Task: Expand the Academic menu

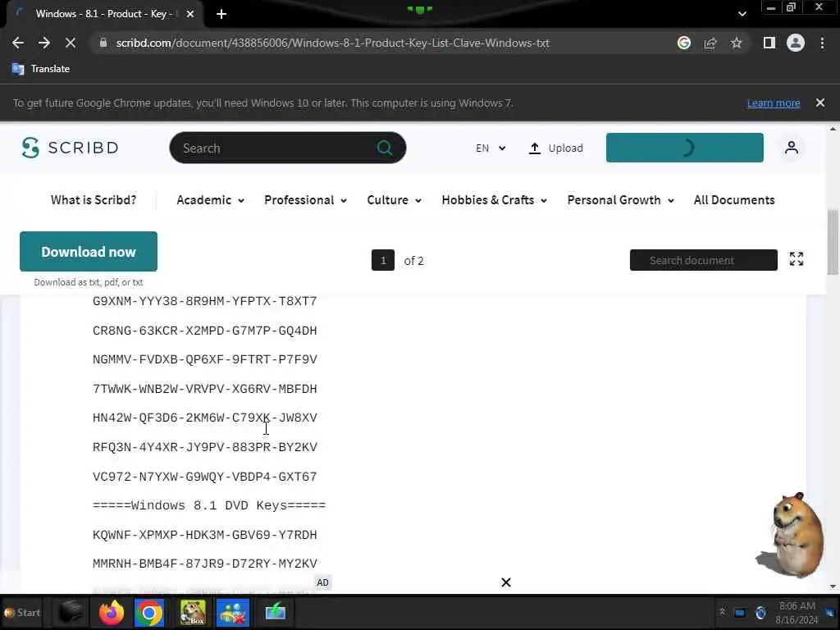Action: pos(211,200)
